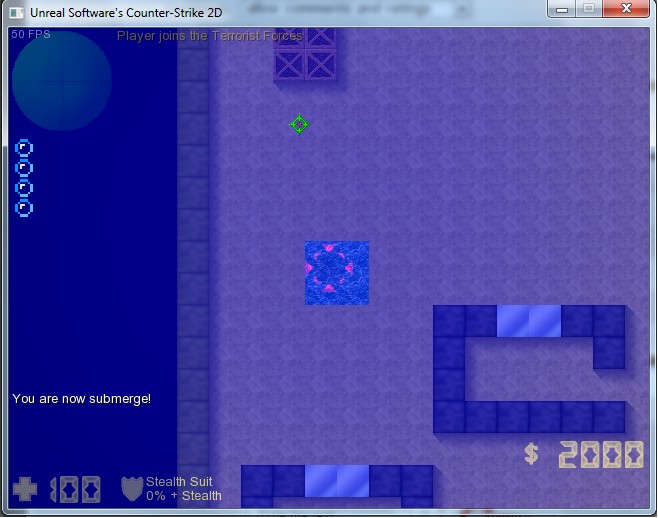The image size is (658, 518).
Task: Minimize the Counter-Strike 2D window
Action: coord(562,9)
